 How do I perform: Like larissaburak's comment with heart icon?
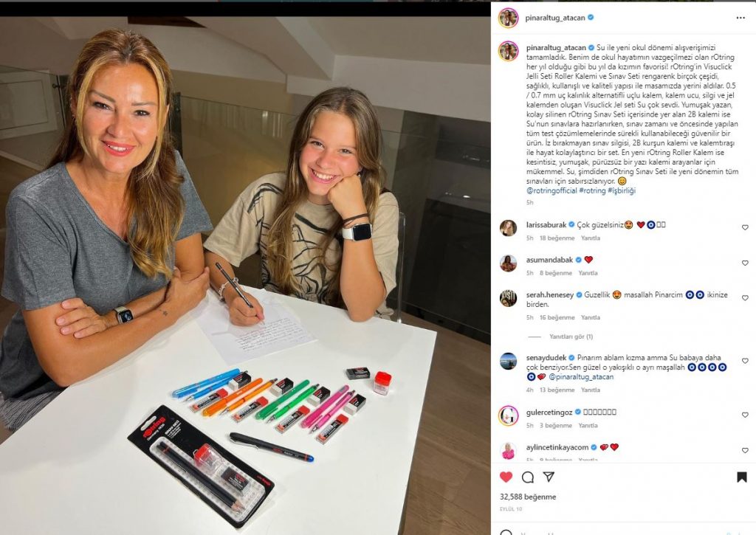click(745, 227)
